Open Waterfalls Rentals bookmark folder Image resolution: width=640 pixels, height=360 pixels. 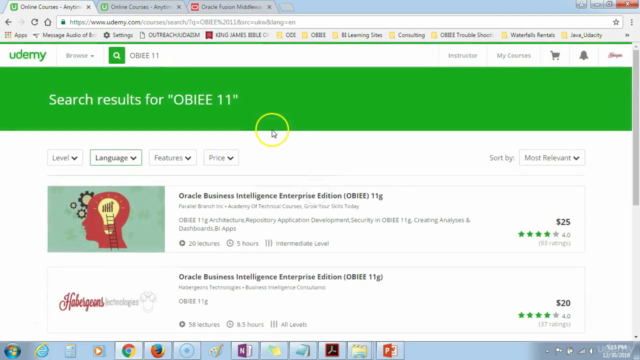coord(528,35)
